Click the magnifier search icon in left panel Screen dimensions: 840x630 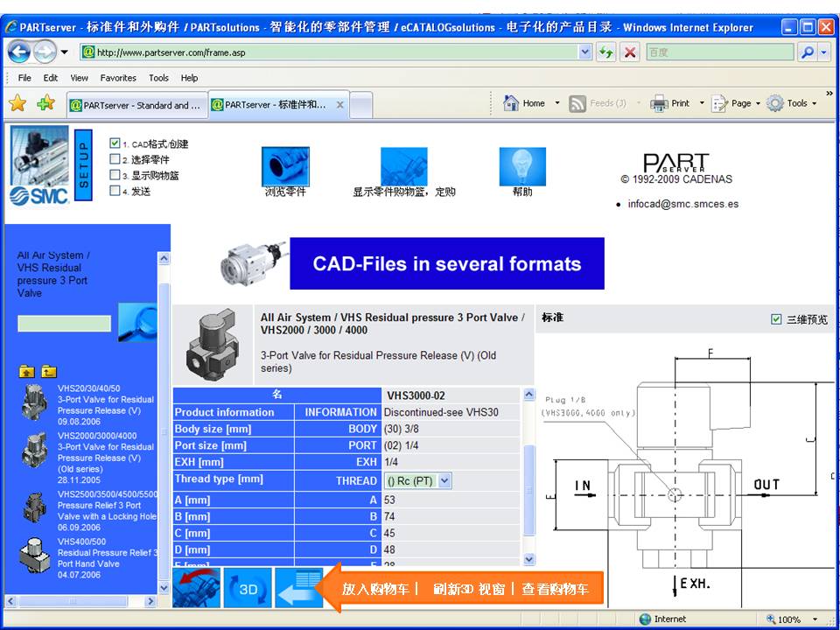coord(137,323)
